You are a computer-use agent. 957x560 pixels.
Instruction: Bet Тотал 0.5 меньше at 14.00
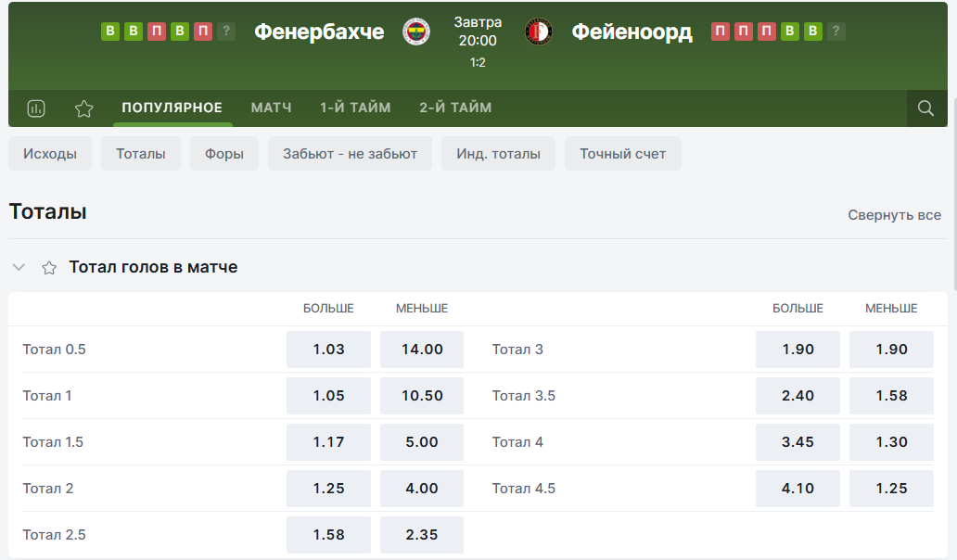pos(422,350)
